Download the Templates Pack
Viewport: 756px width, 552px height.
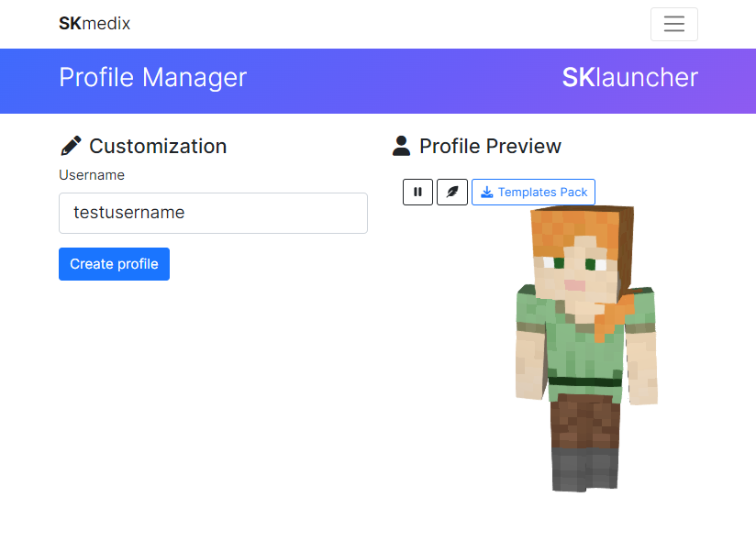[533, 193]
